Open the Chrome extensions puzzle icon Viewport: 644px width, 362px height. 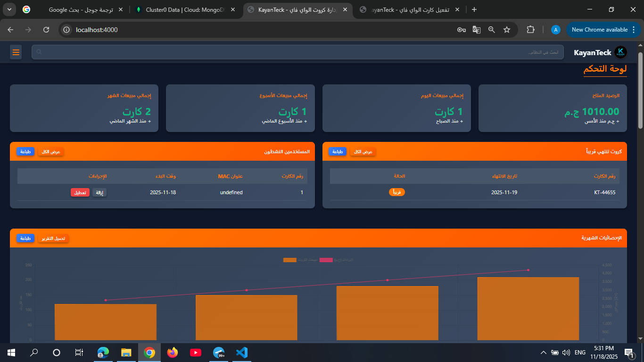[530, 30]
